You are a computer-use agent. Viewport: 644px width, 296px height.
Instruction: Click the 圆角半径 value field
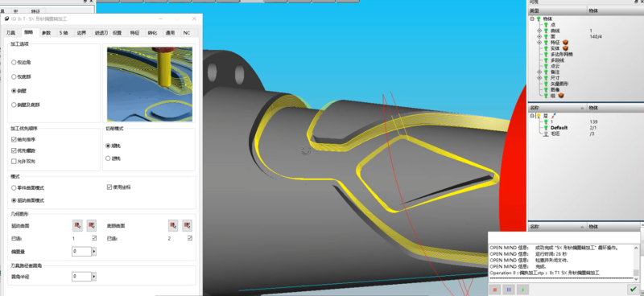[x=81, y=277]
